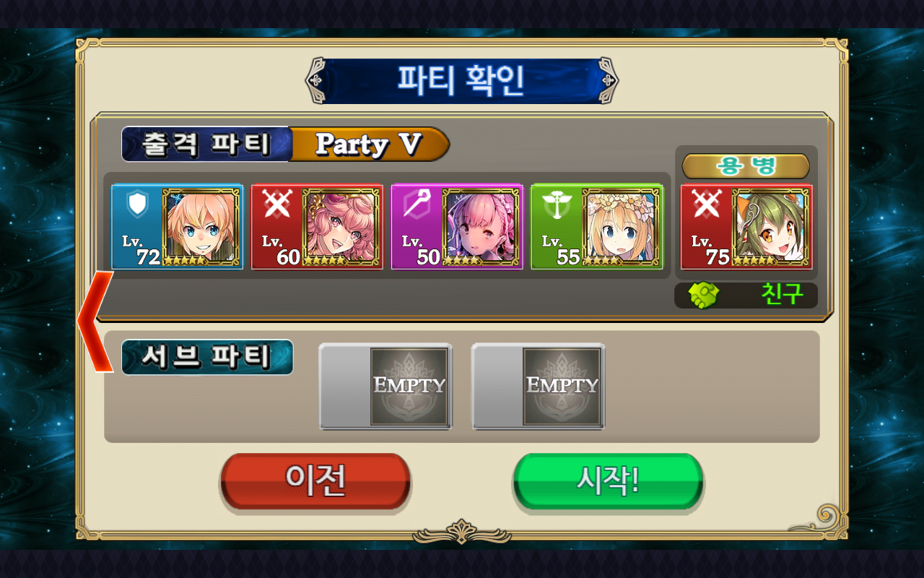Image resolution: width=924 pixels, height=578 pixels.
Task: Open the second EMPTY sub party slot
Action: pyautogui.click(x=539, y=387)
